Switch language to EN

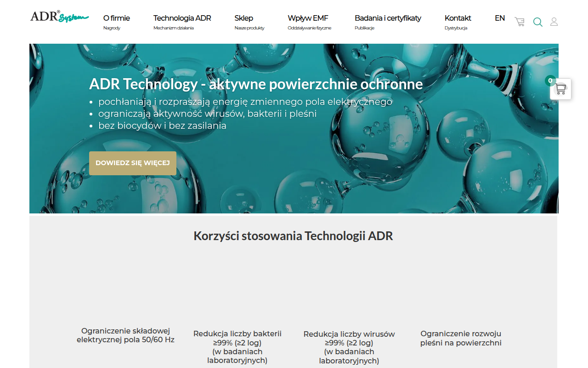[x=500, y=18]
